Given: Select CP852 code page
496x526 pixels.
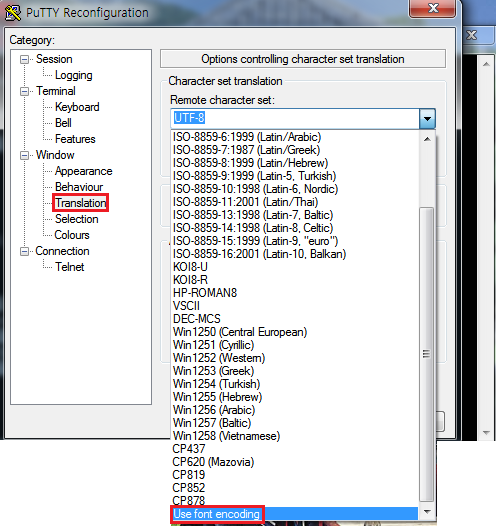Looking at the screenshot, I should pyautogui.click(x=295, y=488).
